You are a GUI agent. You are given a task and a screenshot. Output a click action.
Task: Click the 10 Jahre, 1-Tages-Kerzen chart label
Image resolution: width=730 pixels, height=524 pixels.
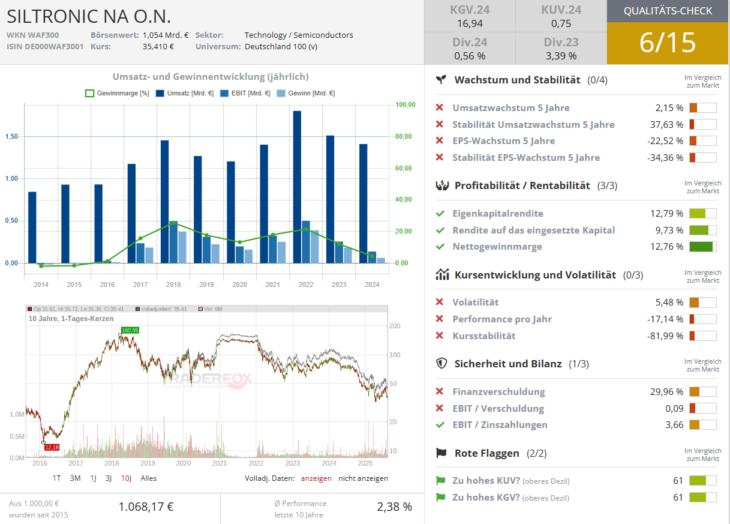(x=71, y=319)
